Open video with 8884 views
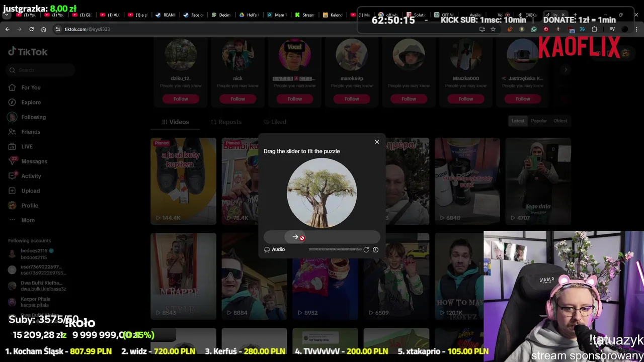The height and width of the screenshot is (362, 644). tap(254, 276)
